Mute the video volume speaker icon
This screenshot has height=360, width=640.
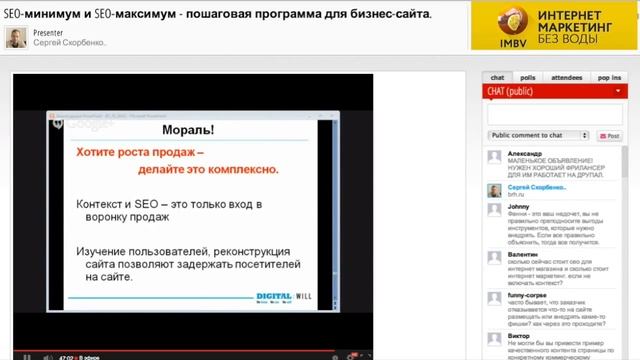(x=47, y=358)
